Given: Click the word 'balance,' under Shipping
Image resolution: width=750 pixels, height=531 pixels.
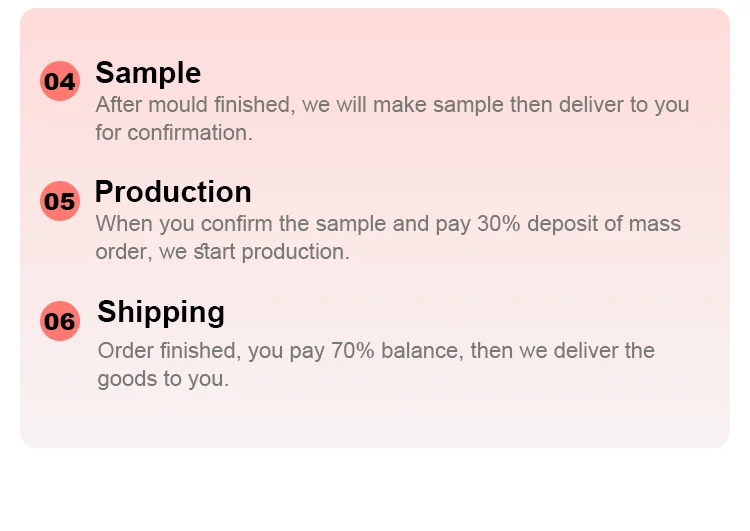Looking at the screenshot, I should click(x=422, y=351).
